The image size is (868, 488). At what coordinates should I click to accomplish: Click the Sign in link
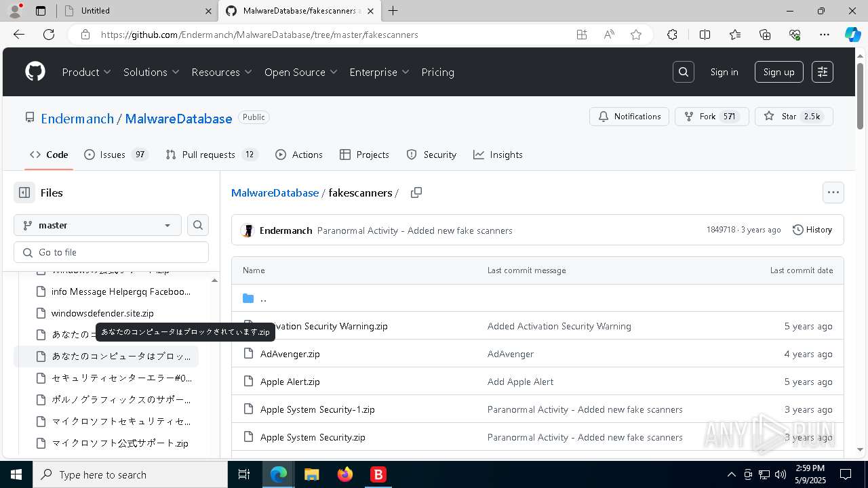tap(724, 72)
